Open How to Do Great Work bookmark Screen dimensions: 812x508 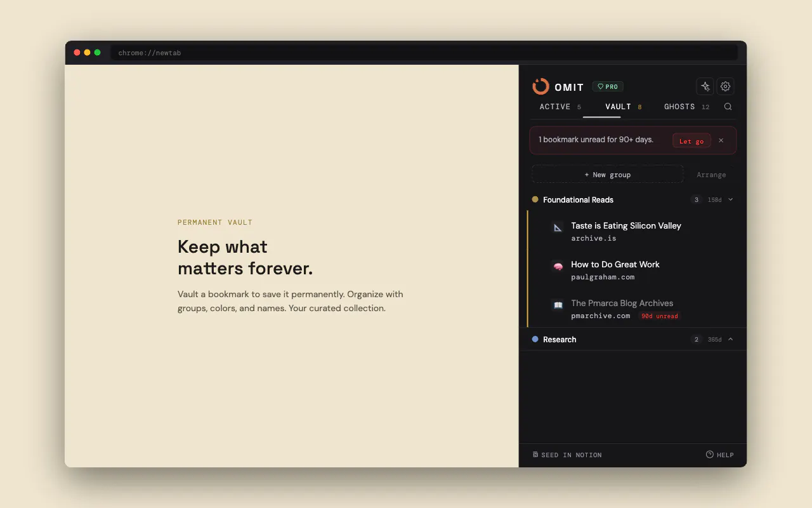pos(615,264)
